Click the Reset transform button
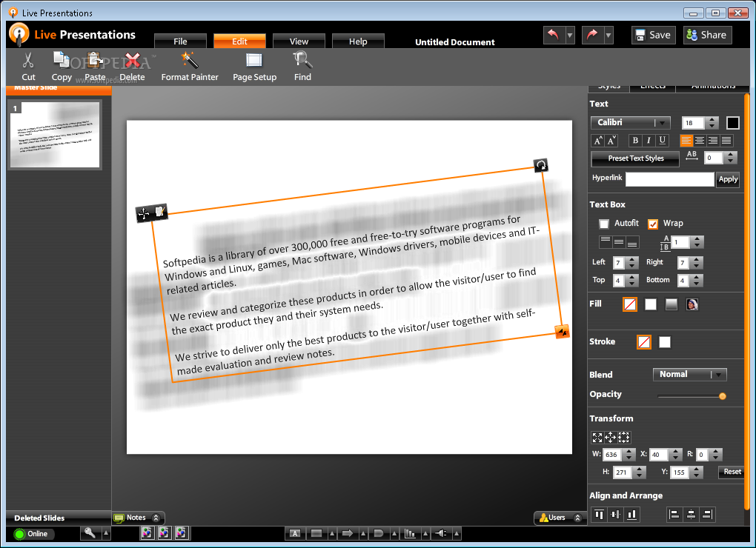 click(x=732, y=472)
